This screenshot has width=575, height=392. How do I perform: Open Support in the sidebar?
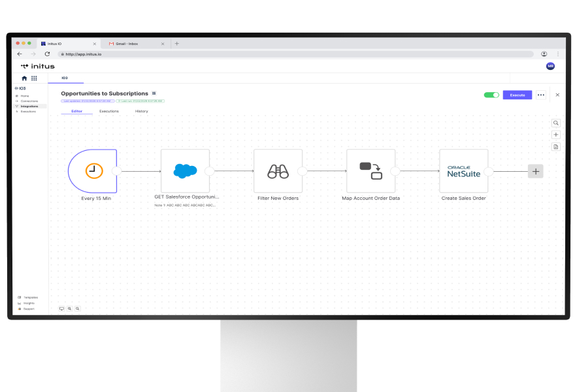pos(26,309)
